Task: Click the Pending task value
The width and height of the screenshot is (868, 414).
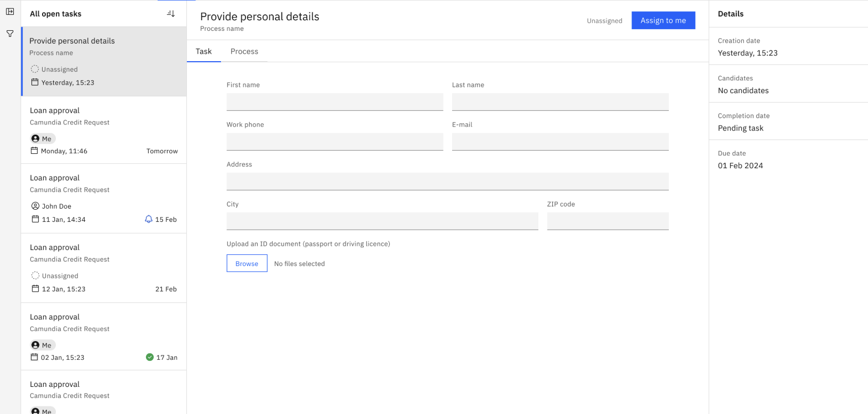Action: click(741, 128)
